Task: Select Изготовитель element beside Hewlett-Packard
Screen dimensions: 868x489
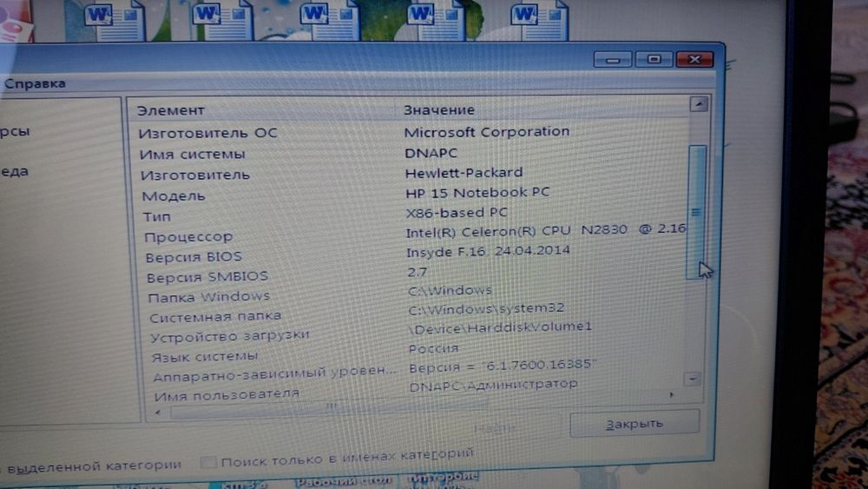Action: (x=194, y=175)
